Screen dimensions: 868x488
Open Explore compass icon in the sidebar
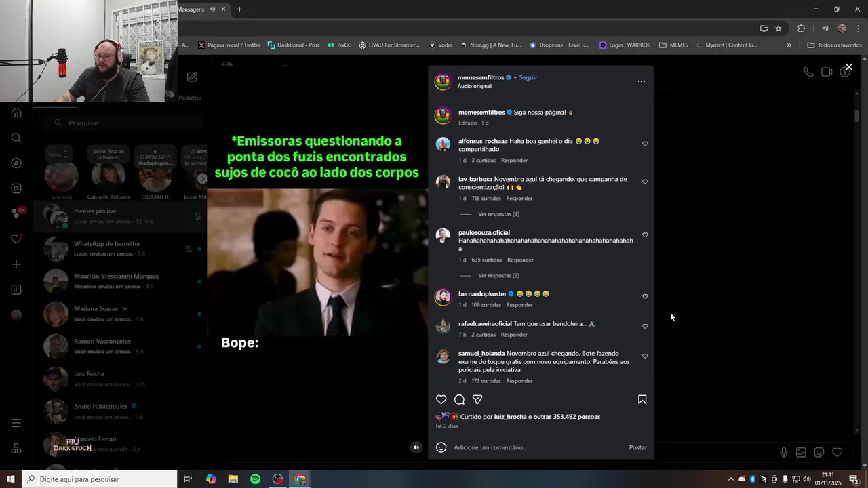(16, 163)
